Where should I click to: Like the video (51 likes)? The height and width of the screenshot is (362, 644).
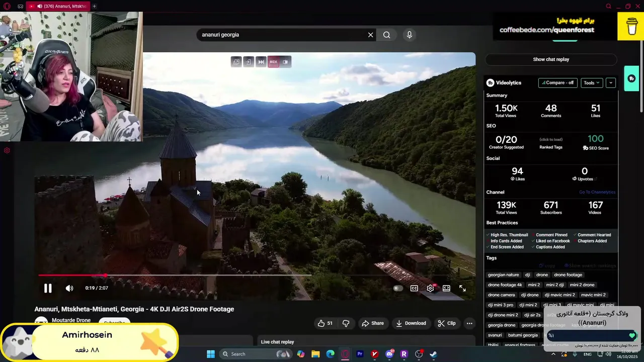click(x=325, y=323)
